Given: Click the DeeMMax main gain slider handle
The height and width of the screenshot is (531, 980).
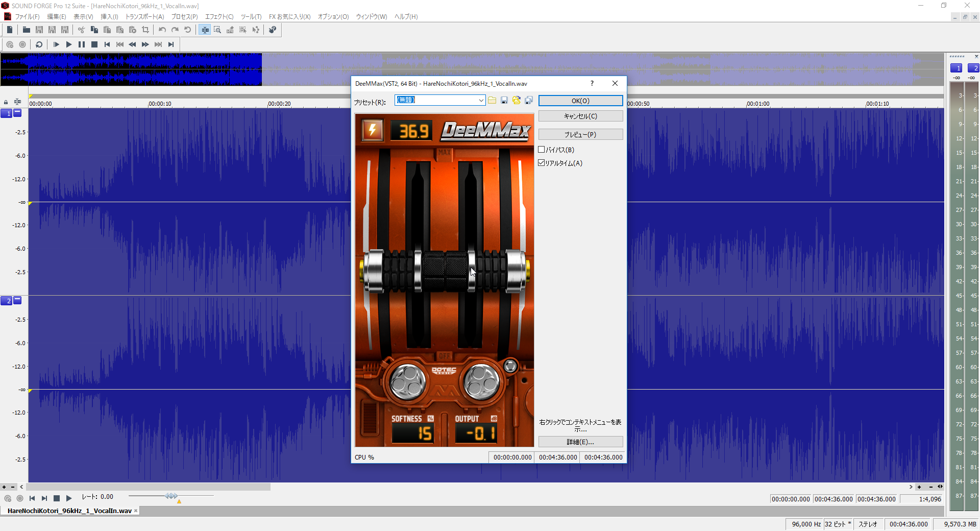Looking at the screenshot, I should 445,271.
